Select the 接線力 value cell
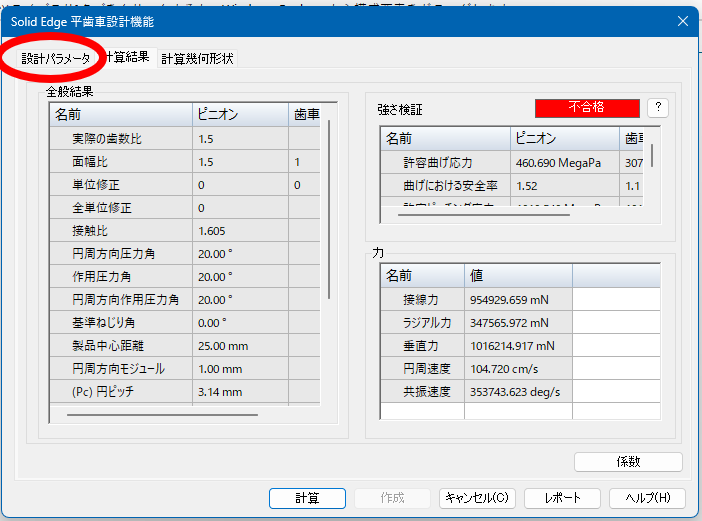 pos(517,299)
